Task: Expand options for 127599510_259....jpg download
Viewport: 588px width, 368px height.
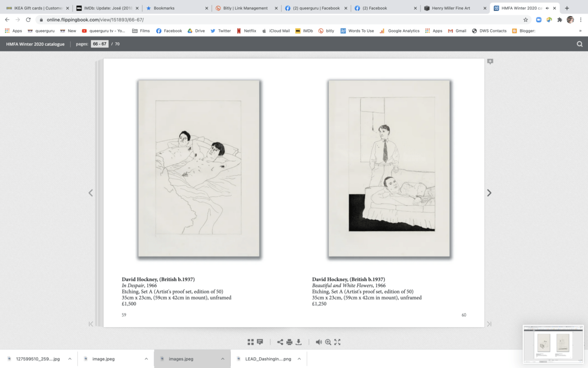Action: point(70,359)
